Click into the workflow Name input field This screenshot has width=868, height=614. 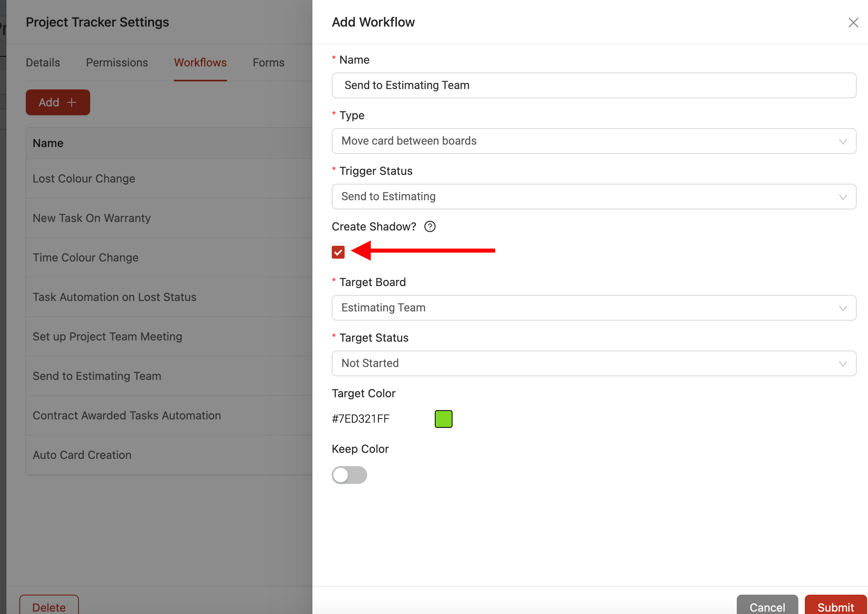pos(594,85)
